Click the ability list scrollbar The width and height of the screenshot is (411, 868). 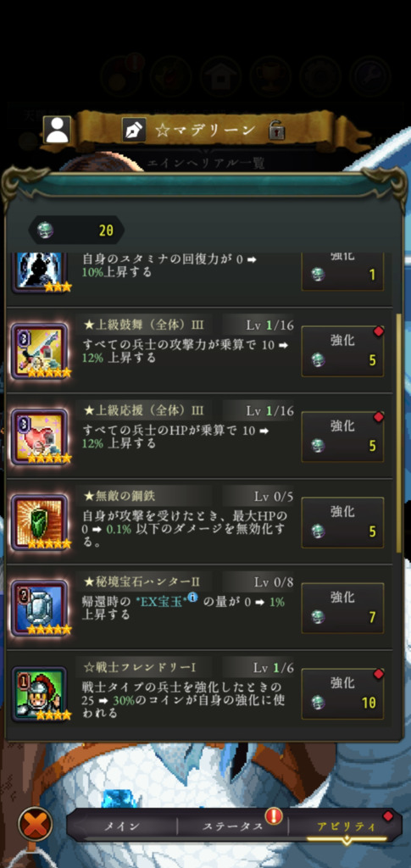pyautogui.click(x=399, y=433)
